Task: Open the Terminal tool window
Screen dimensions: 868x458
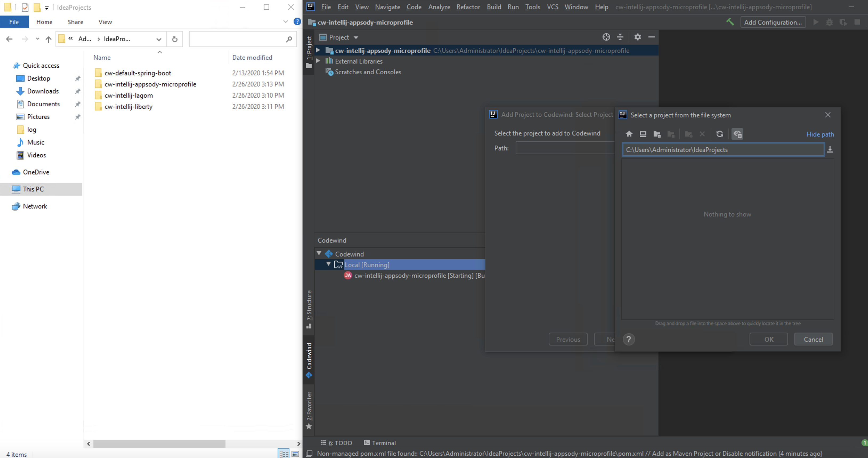Action: [x=380, y=443]
